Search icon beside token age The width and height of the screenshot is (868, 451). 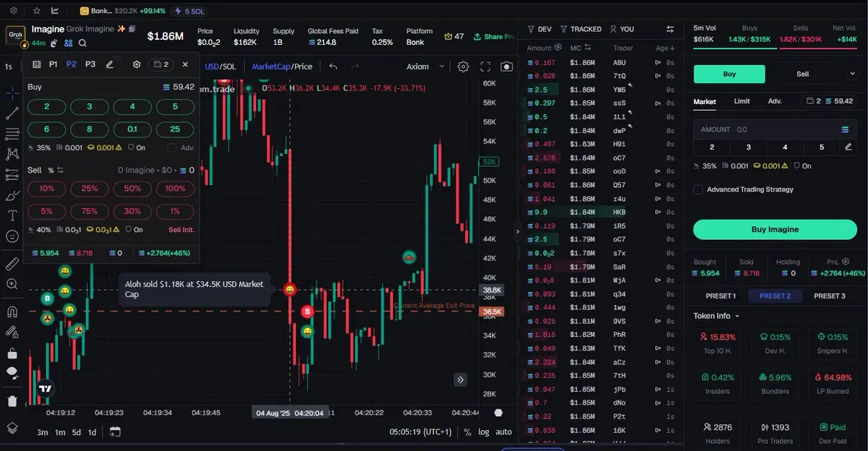tap(82, 43)
